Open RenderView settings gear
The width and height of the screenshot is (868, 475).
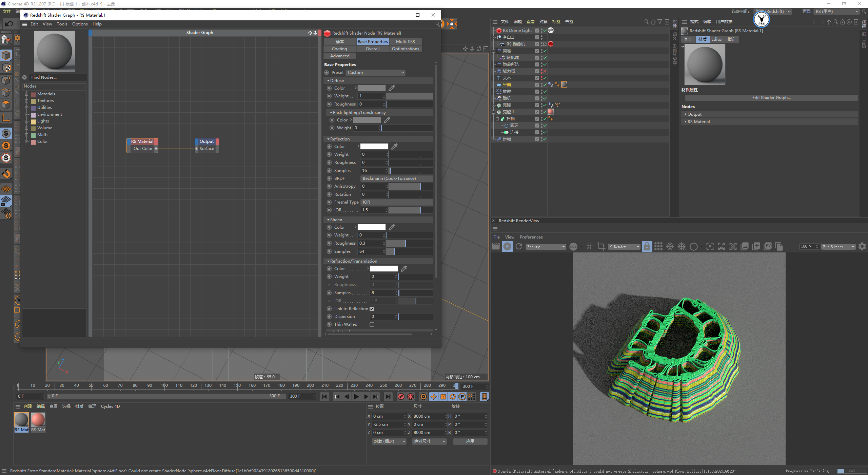[862, 247]
